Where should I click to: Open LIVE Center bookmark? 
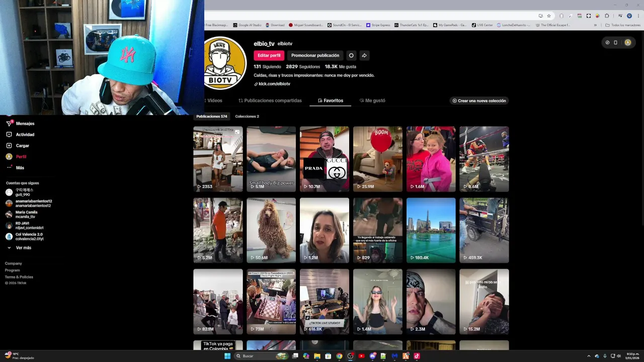[482, 25]
